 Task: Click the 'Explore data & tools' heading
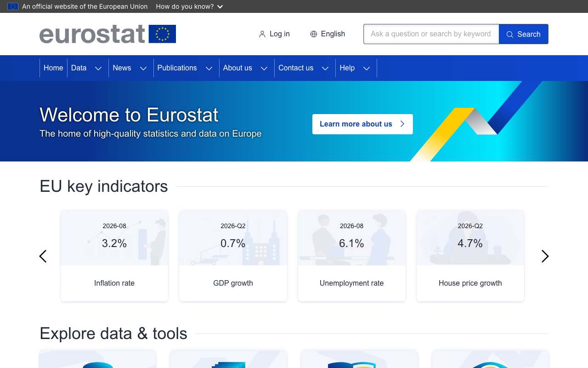click(113, 333)
